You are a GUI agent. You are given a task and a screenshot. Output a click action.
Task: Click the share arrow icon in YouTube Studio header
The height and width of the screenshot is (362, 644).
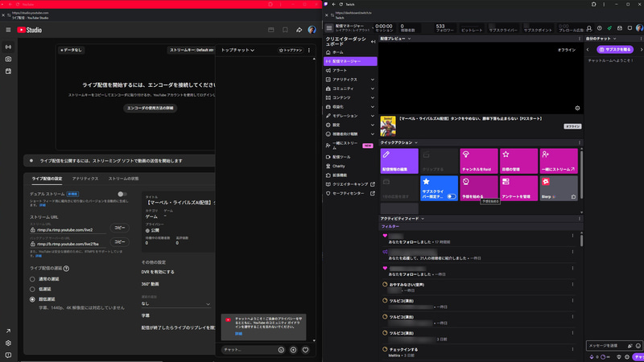click(299, 30)
